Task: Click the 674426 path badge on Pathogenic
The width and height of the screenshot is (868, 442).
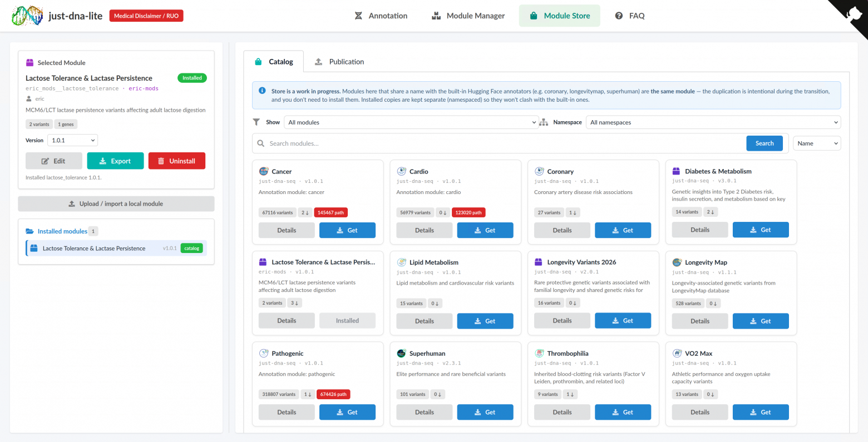Action: [x=333, y=394]
